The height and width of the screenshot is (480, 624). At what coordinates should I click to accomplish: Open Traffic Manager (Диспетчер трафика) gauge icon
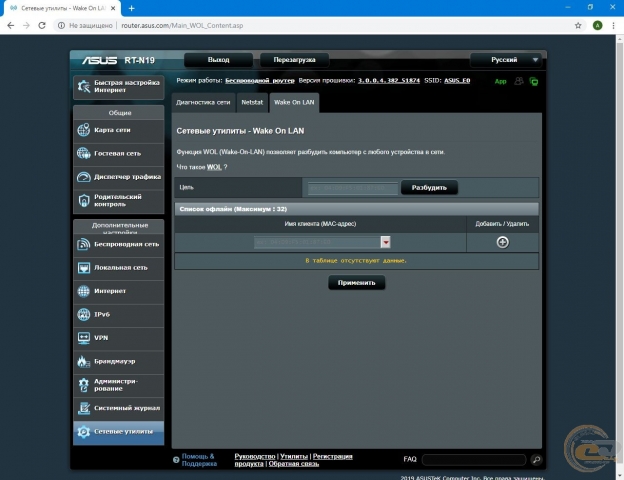tap(84, 177)
